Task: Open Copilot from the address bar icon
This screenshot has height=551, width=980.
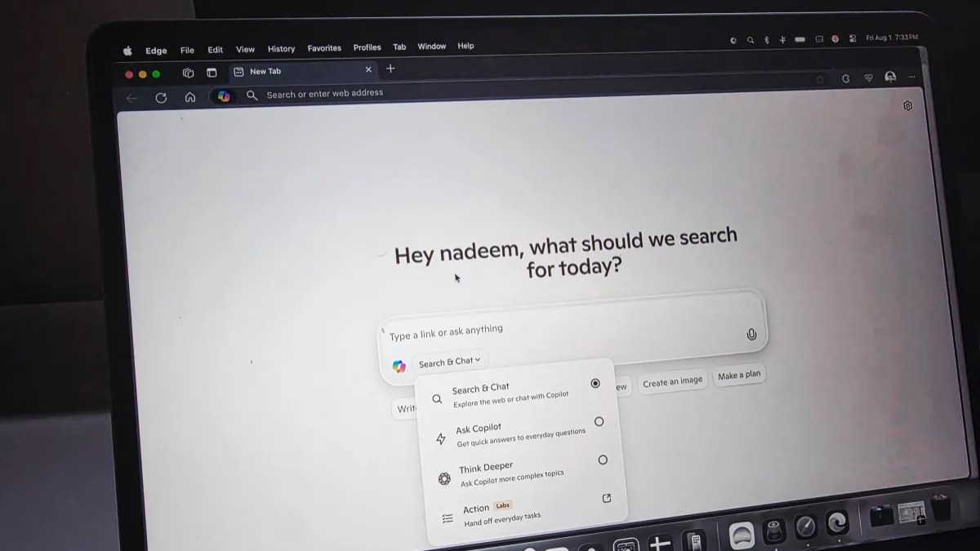Action: coord(223,96)
